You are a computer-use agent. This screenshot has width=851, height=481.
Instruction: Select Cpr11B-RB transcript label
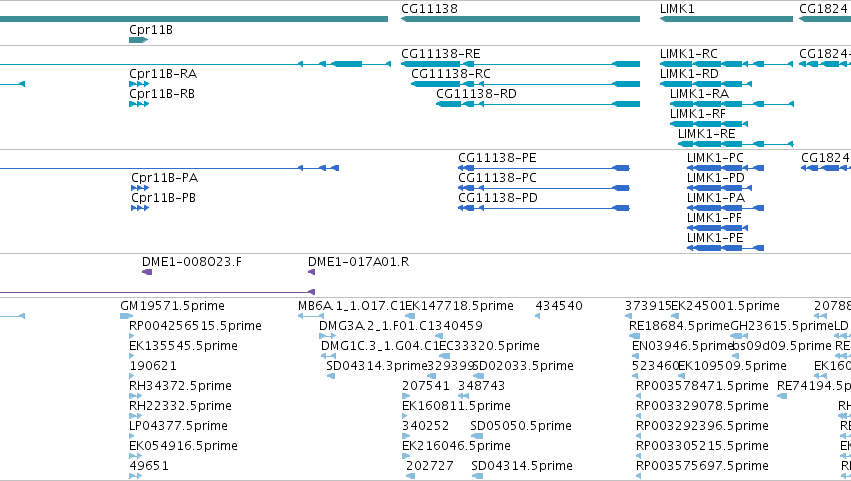coord(162,94)
